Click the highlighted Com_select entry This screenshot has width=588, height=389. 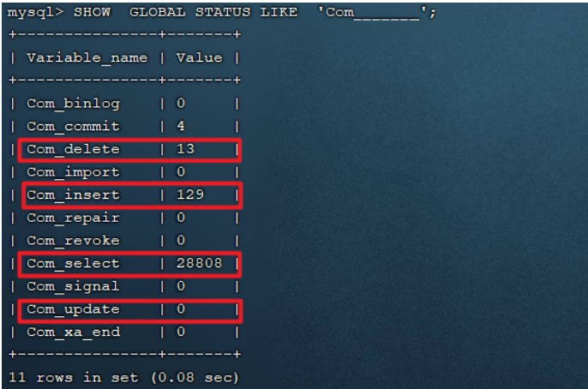click(x=73, y=264)
